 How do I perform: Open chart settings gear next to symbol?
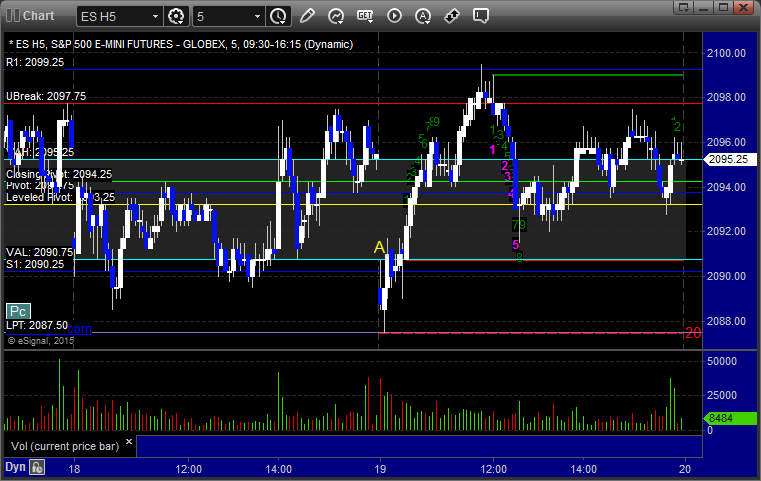pyautogui.click(x=176, y=16)
